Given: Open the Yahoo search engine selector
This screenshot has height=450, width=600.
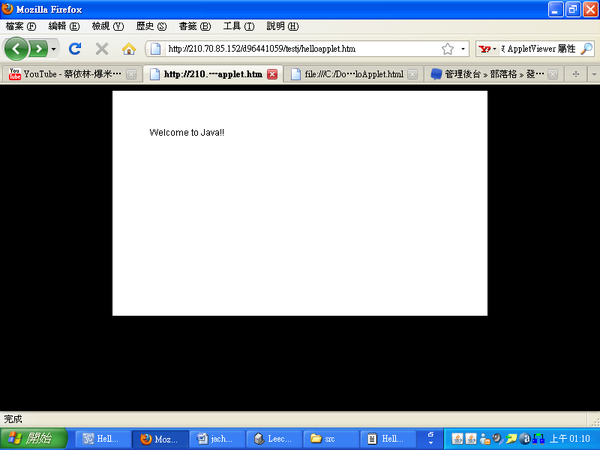Looking at the screenshot, I should [488, 49].
